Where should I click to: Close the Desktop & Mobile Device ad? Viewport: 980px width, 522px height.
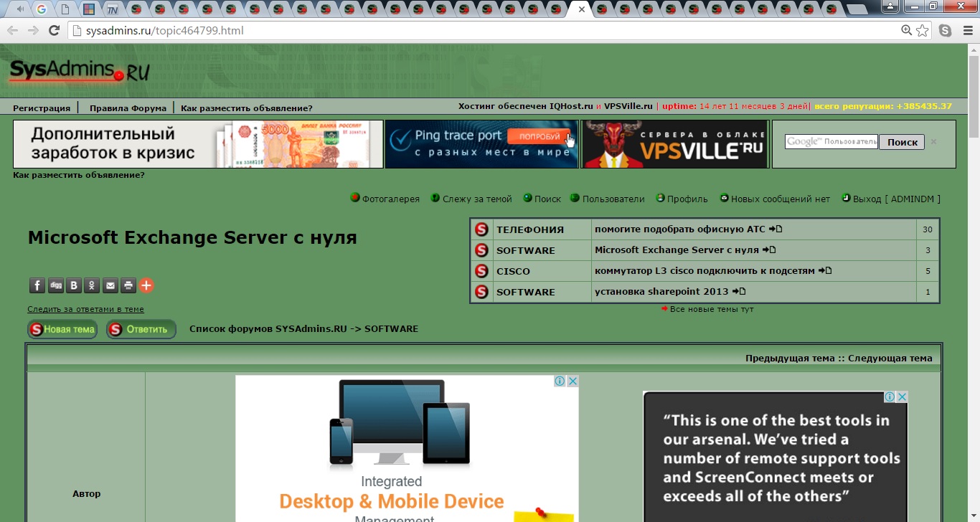pyautogui.click(x=573, y=381)
